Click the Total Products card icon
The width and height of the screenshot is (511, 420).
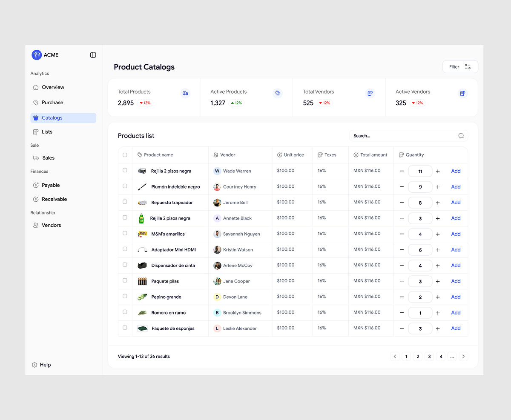pos(185,93)
